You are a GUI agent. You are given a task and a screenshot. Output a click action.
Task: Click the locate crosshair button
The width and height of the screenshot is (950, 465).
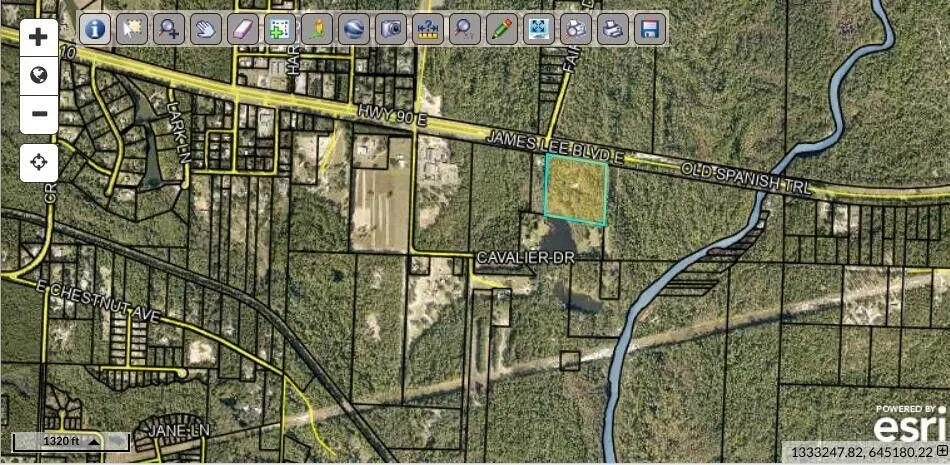(39, 163)
